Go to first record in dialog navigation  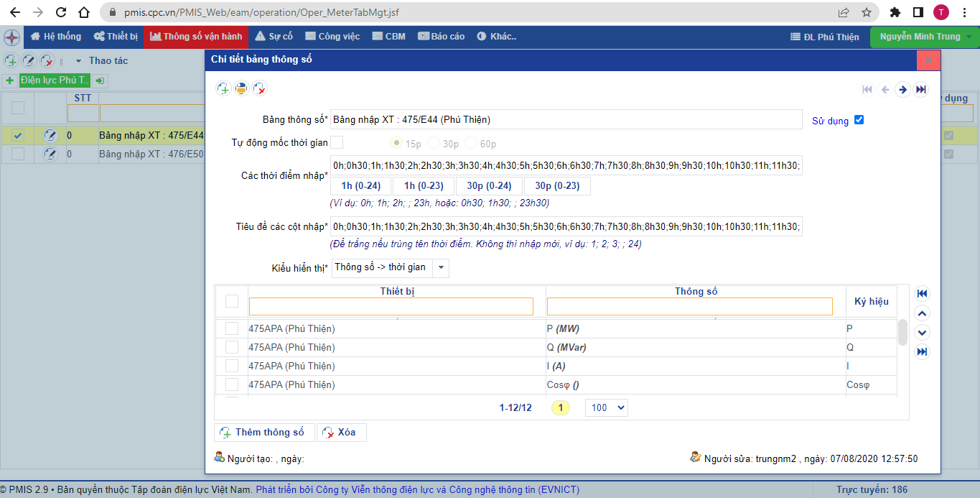pyautogui.click(x=867, y=89)
